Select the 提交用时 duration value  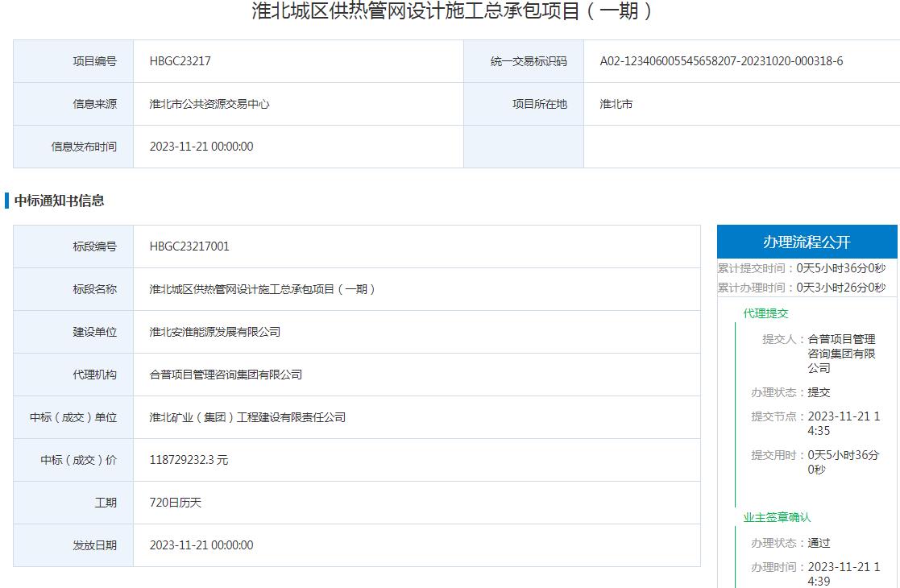843,462
